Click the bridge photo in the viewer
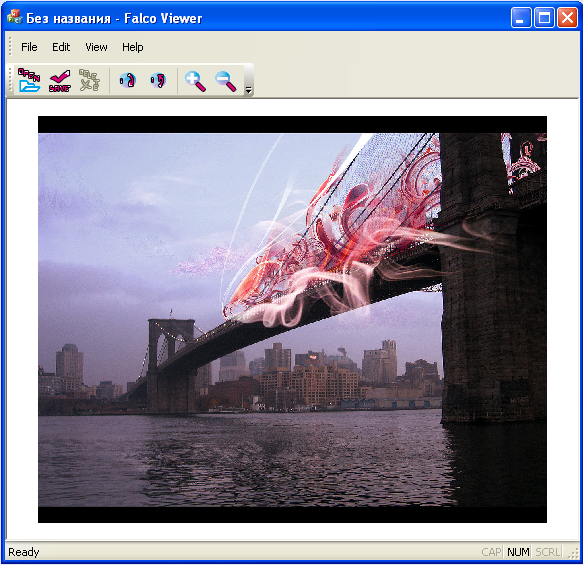The width and height of the screenshot is (583, 565). (x=292, y=319)
